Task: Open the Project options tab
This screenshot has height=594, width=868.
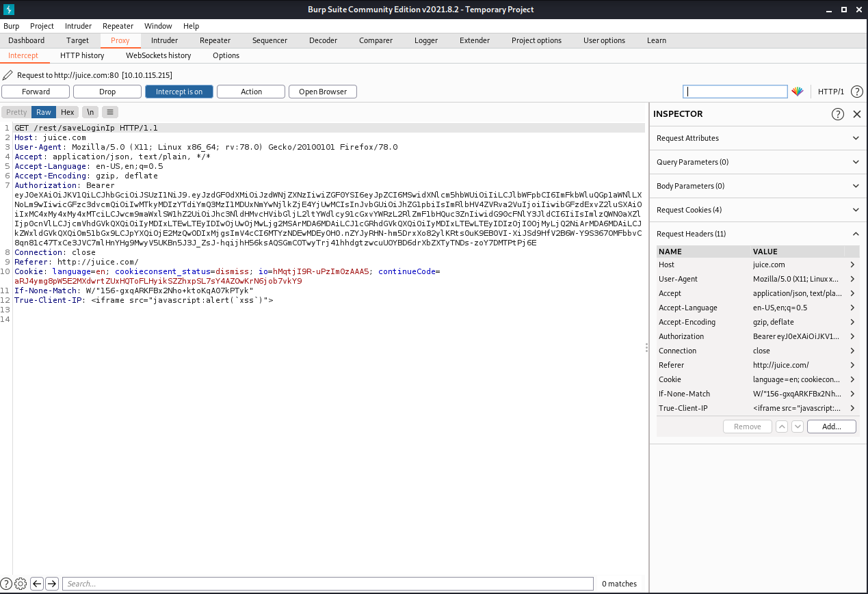Action: click(x=536, y=40)
